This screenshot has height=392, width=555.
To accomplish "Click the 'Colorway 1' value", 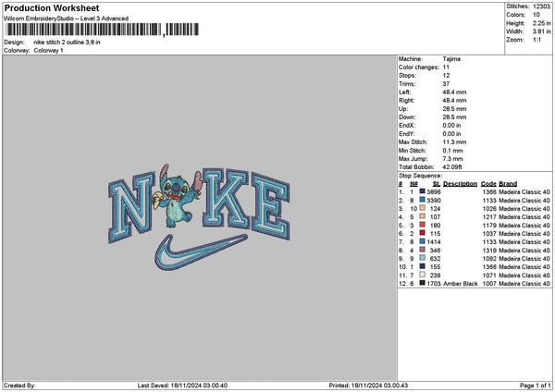I will pos(48,51).
